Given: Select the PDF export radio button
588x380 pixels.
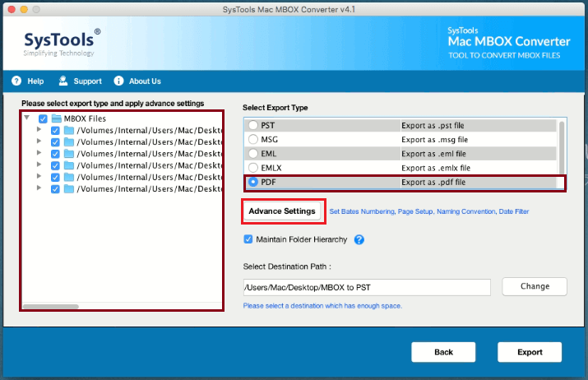Looking at the screenshot, I should [x=253, y=182].
